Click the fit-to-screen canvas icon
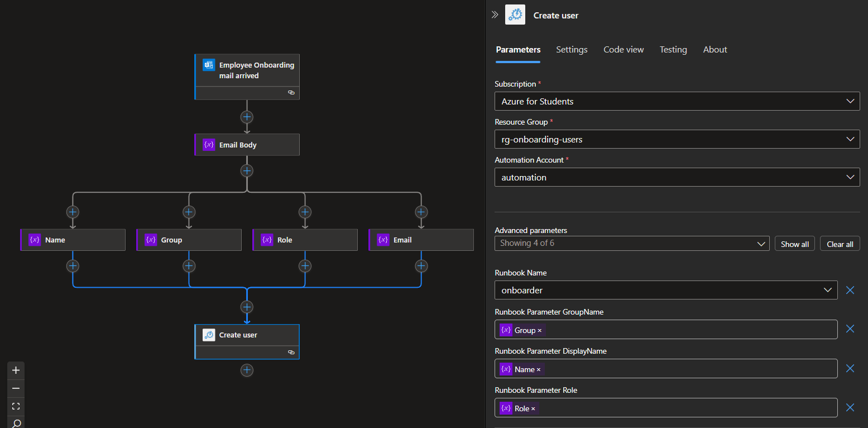868x428 pixels. pos(16,406)
